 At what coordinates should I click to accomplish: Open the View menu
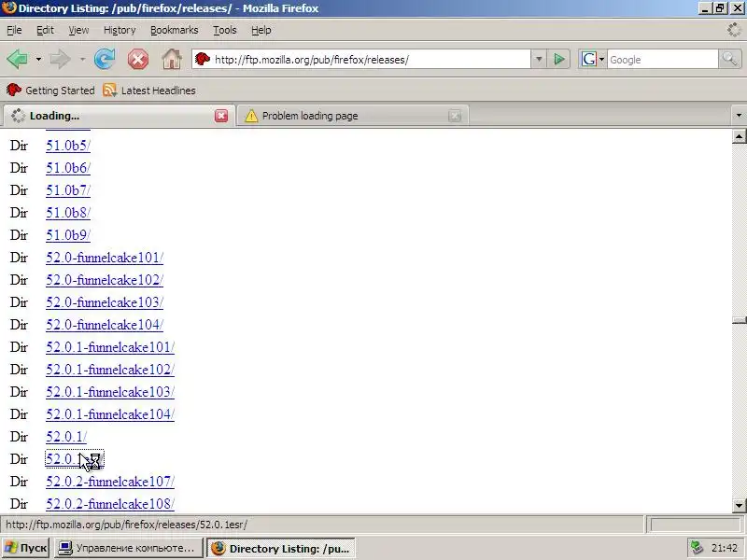pyautogui.click(x=78, y=30)
